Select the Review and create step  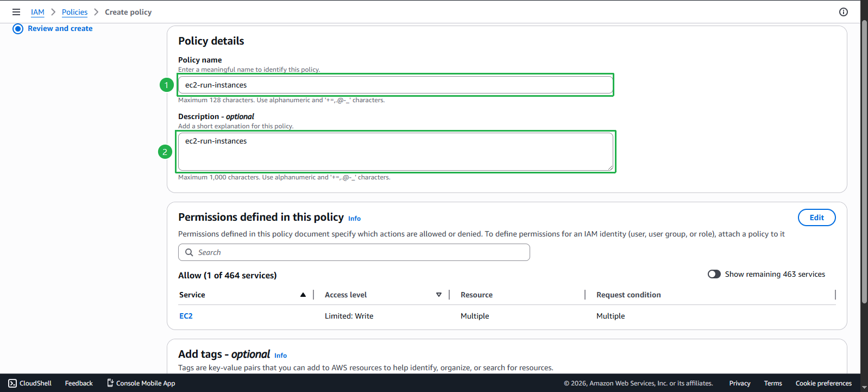(53, 29)
